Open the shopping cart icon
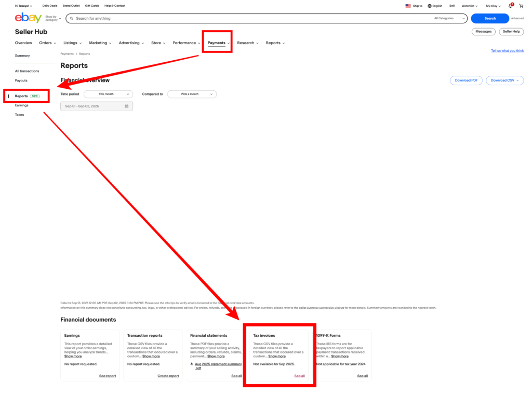The height and width of the screenshot is (396, 532). click(521, 6)
